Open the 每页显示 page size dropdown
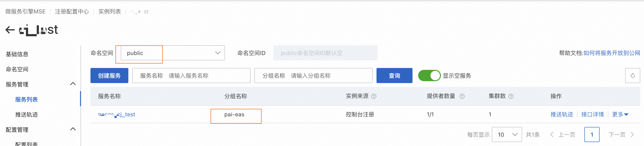Screen dimensions: 644x146 pyautogui.click(x=507, y=135)
